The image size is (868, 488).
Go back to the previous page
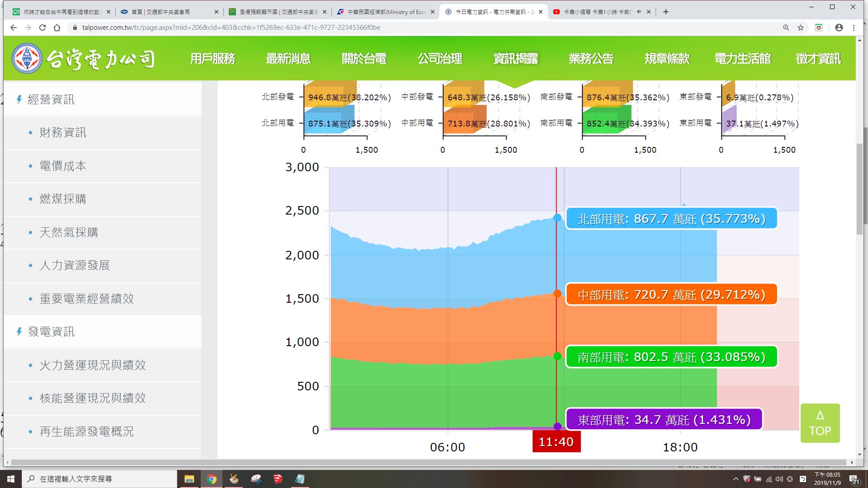click(14, 28)
